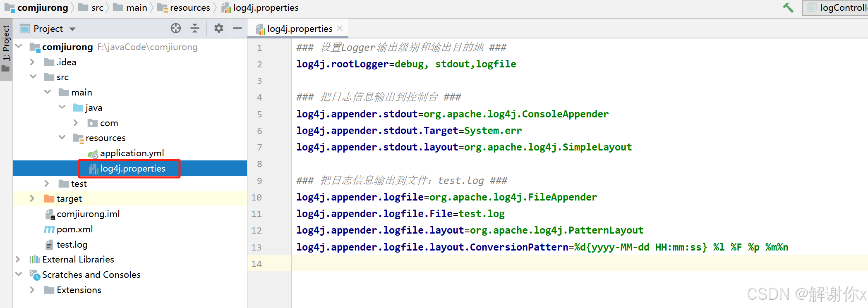Select log4j.properties in the project tree
Viewport: 868px width, 308px height.
coord(132,168)
